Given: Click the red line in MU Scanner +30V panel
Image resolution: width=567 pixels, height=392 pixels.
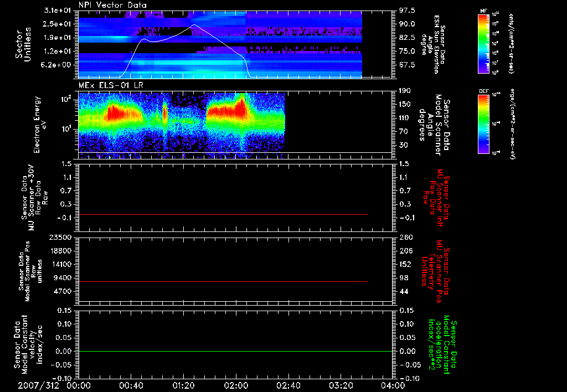Looking at the screenshot, I should click(223, 214).
